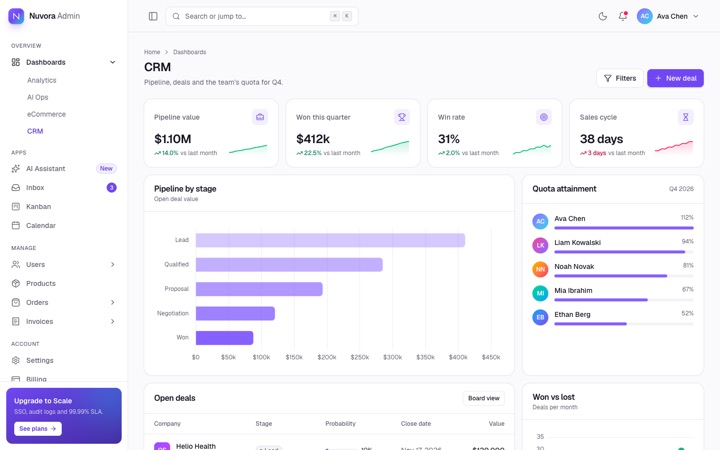Click the Win rate target icon
720x450 pixels.
(x=544, y=117)
